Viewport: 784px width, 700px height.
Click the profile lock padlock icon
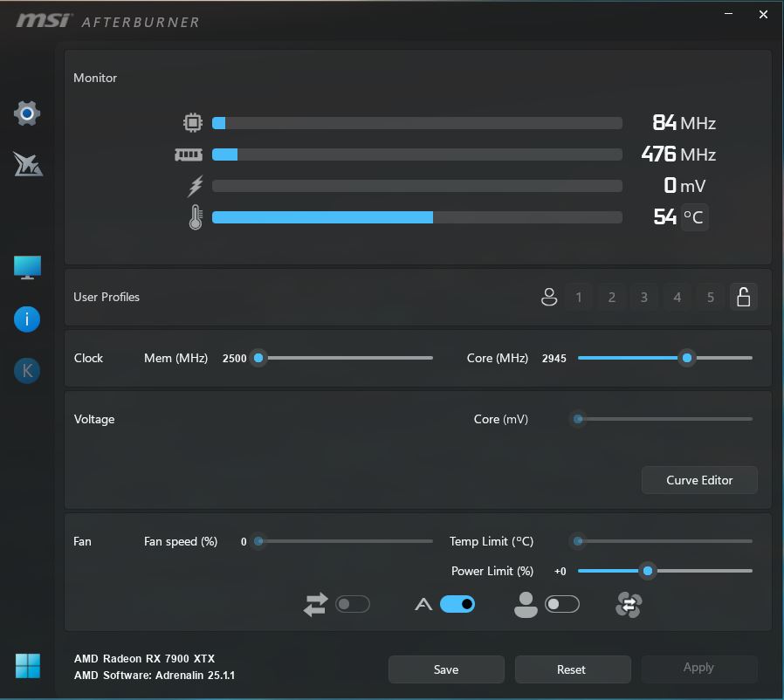click(744, 297)
